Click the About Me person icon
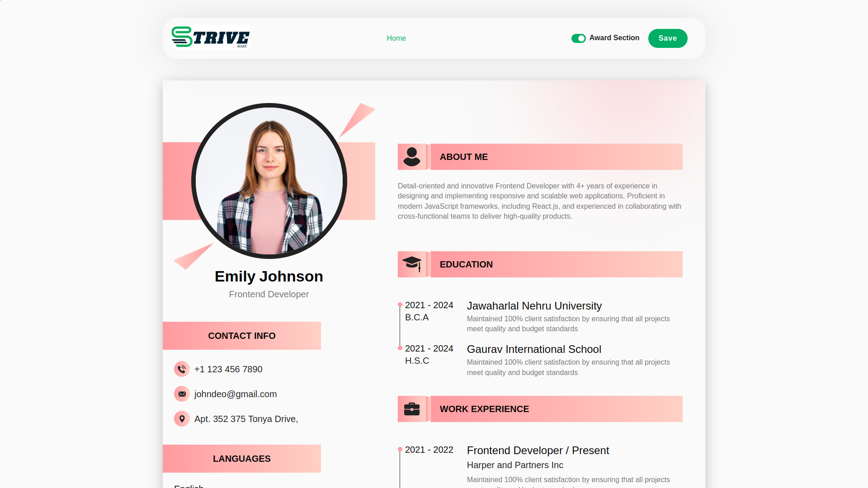The width and height of the screenshot is (868, 488). pyautogui.click(x=411, y=157)
